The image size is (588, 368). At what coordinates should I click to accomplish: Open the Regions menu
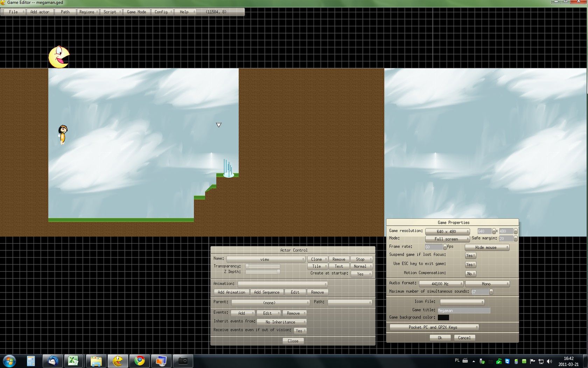pos(88,12)
